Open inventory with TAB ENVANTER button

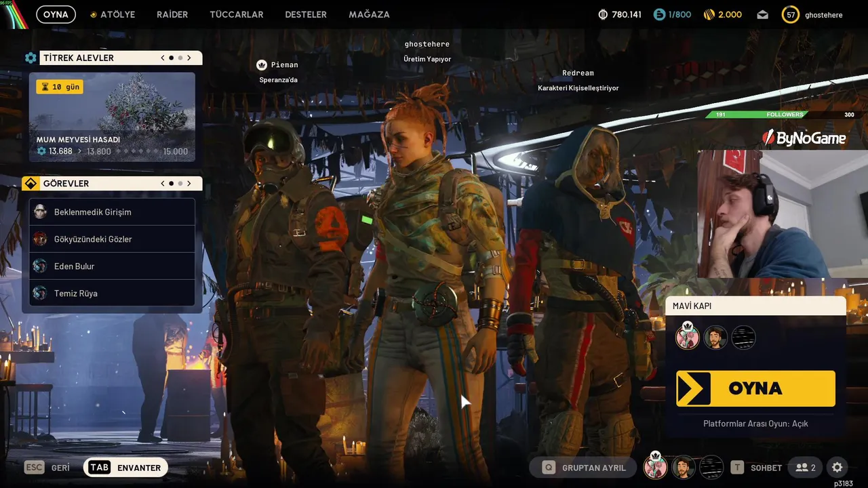point(125,468)
